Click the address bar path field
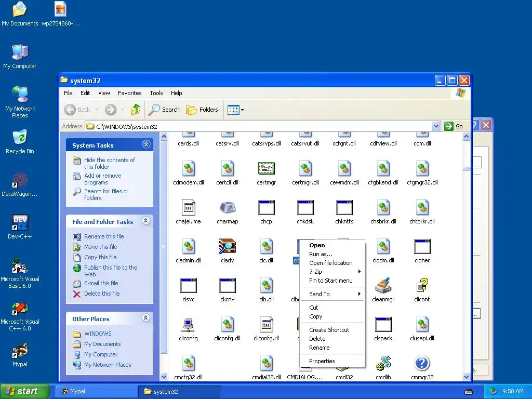 pos(259,127)
